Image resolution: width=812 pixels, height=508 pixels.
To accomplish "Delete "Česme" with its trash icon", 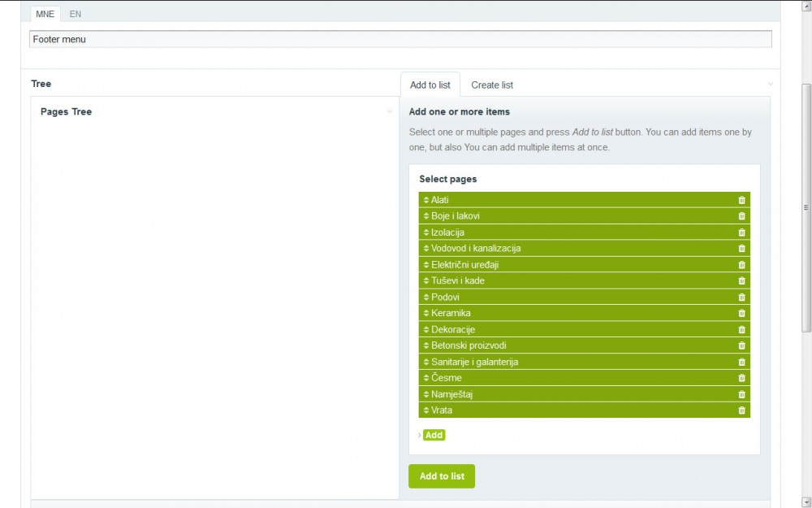I will pos(741,378).
